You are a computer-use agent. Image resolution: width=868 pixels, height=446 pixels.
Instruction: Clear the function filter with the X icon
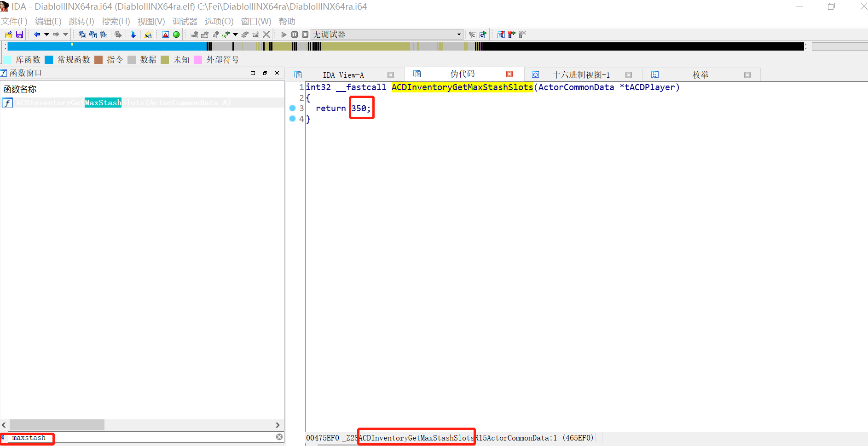click(279, 437)
